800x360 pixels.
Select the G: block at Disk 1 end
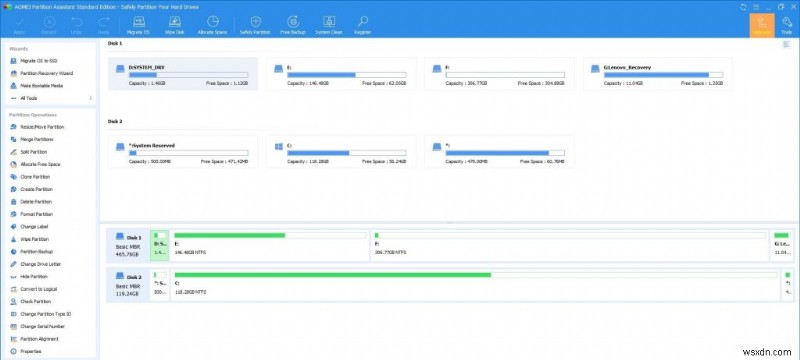click(782, 245)
